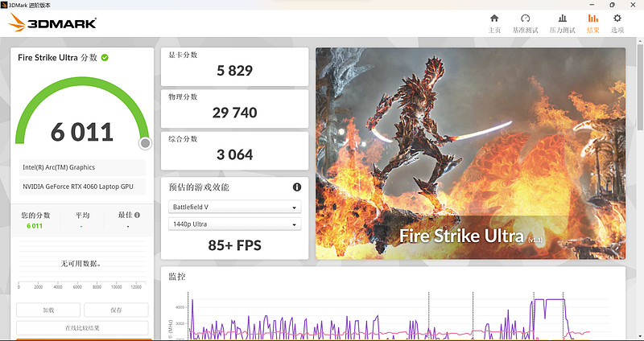Open the Stress Tests (压力测试) chart icon
This screenshot has width=644, height=341.
pyautogui.click(x=562, y=18)
